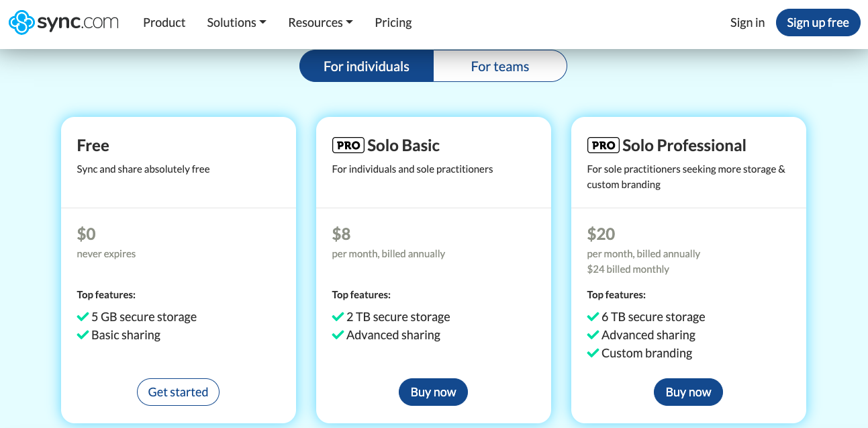This screenshot has width=868, height=428.
Task: Click the Sync.com cloud logo icon
Action: tap(21, 22)
